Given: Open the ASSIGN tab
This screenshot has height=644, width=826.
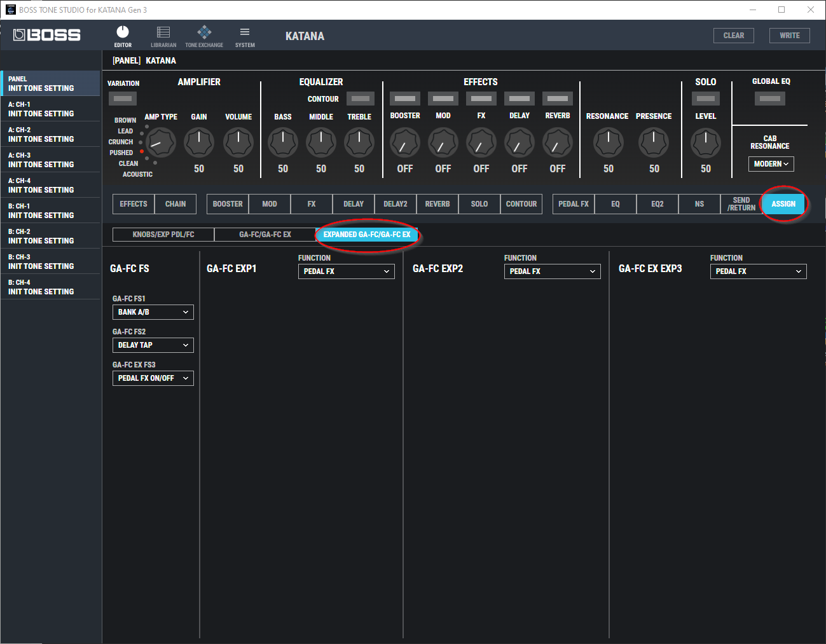Looking at the screenshot, I should click(x=783, y=204).
